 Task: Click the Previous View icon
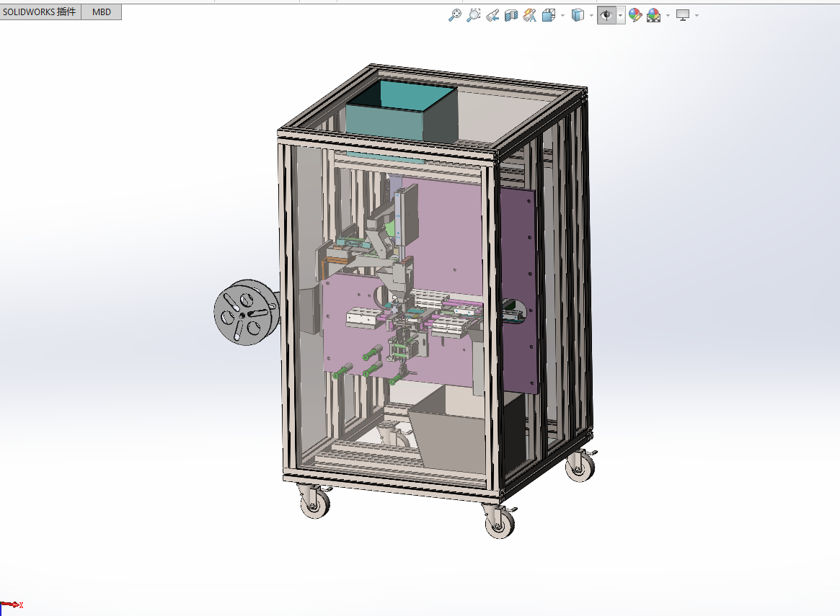492,16
